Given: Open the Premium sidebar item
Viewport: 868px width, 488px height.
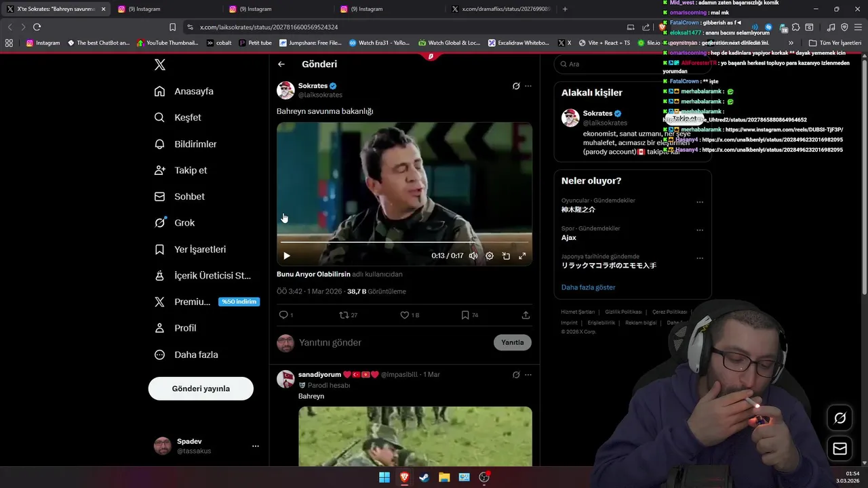Looking at the screenshot, I should [x=207, y=302].
